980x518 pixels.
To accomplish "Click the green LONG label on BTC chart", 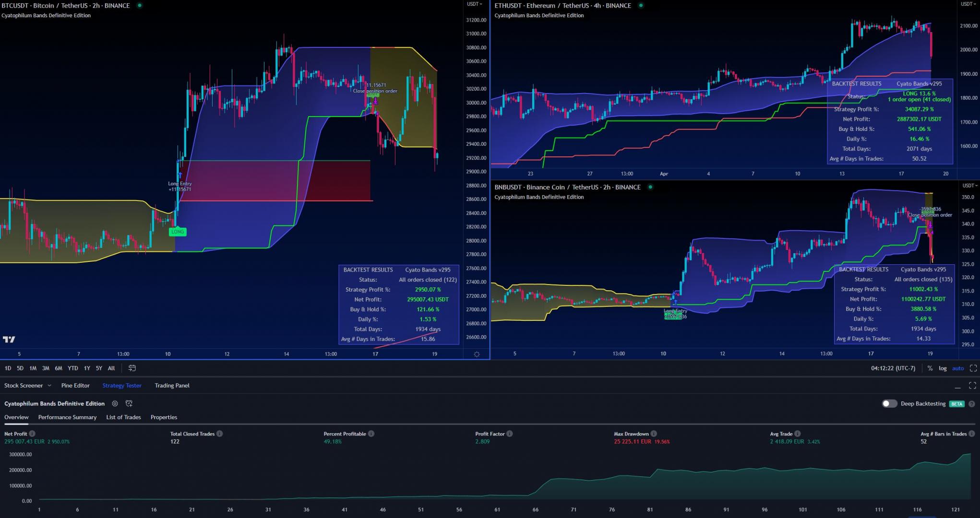I will 178,232.
